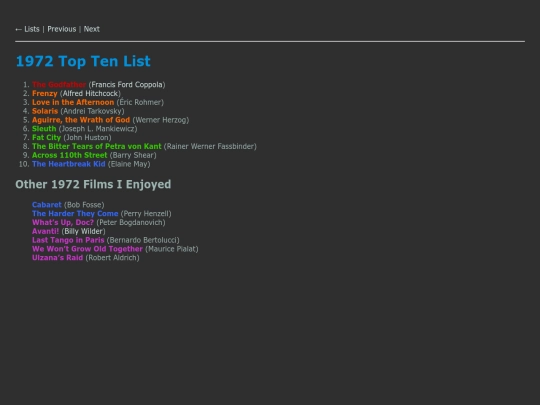Click the Other 1972 Films I Enjoyed heading
Screen dimensions: 540x405
click(93, 185)
